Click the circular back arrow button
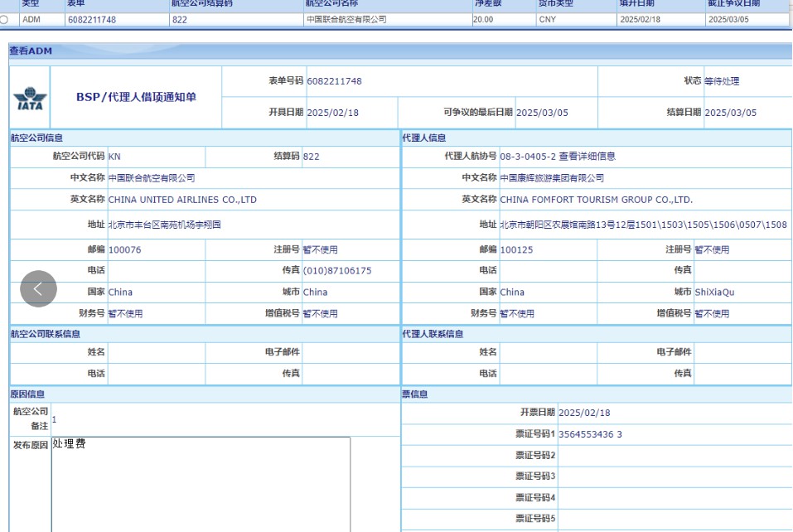793x532 pixels. 38,289
